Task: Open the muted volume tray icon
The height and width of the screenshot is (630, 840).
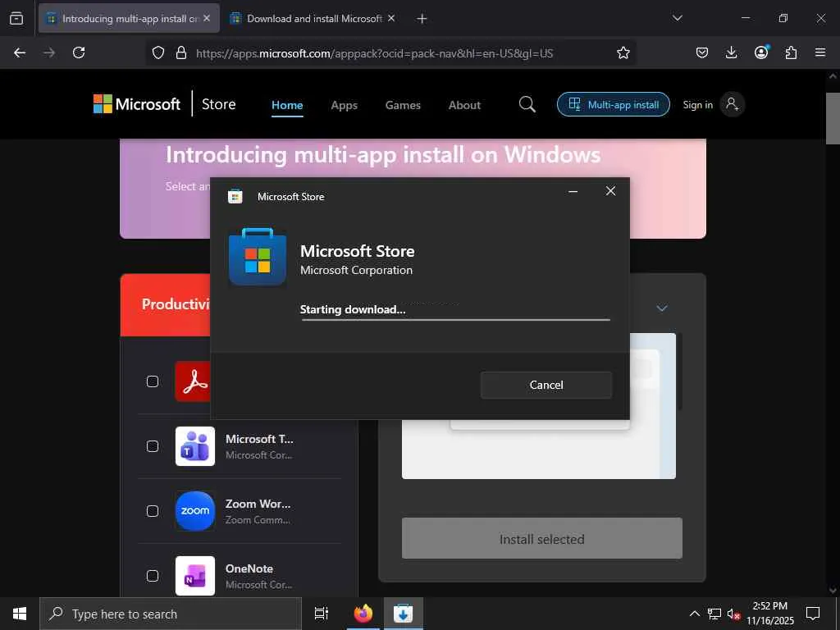Action: click(x=733, y=614)
